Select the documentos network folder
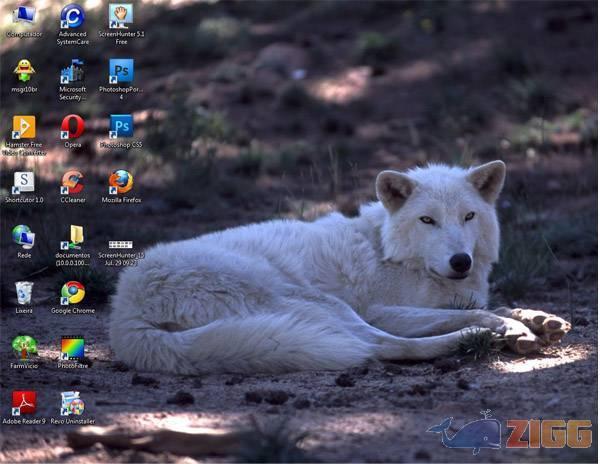Image resolution: width=600 pixels, height=464 pixels. click(72, 237)
